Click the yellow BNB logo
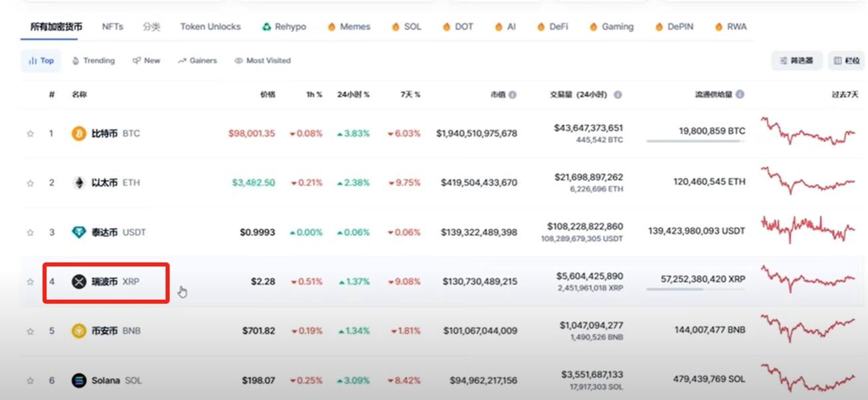 tap(79, 331)
